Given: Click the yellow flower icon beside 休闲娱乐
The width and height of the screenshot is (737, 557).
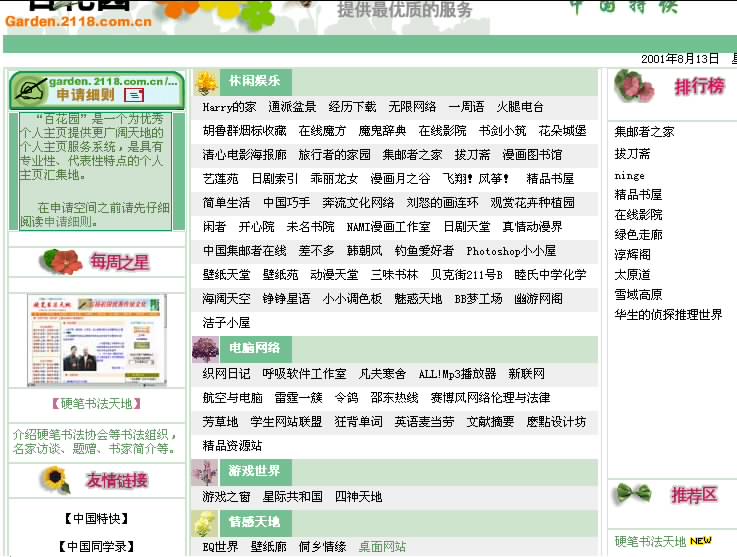Looking at the screenshot, I should coord(206,82).
